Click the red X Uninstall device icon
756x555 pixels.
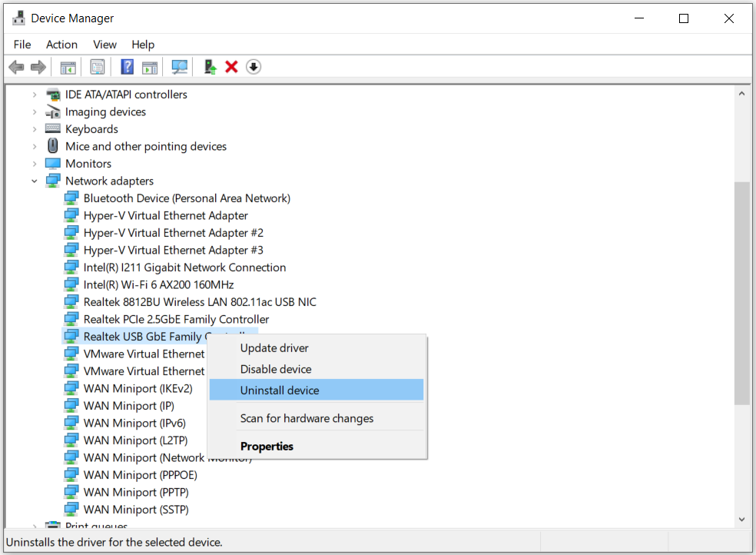coord(231,67)
